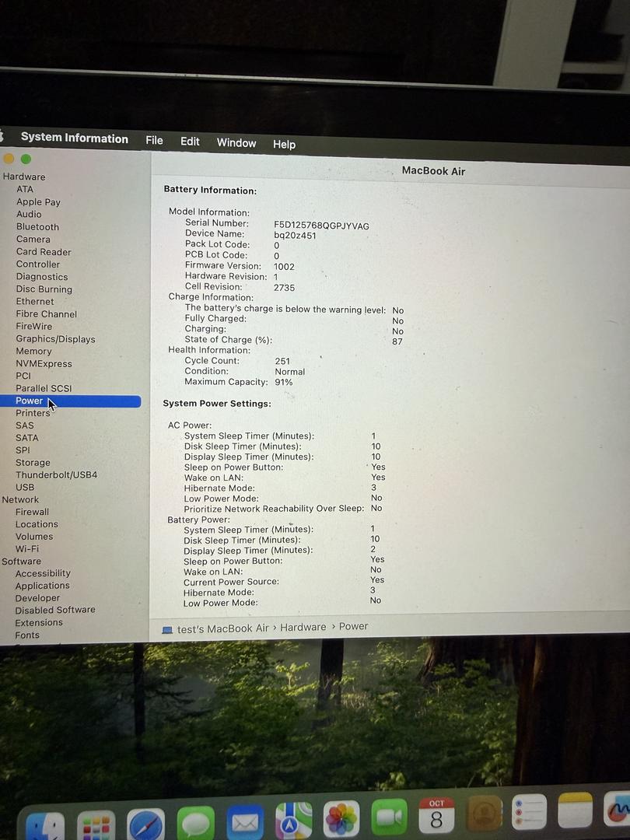Select Developer under Software
The height and width of the screenshot is (840, 630).
(x=37, y=598)
